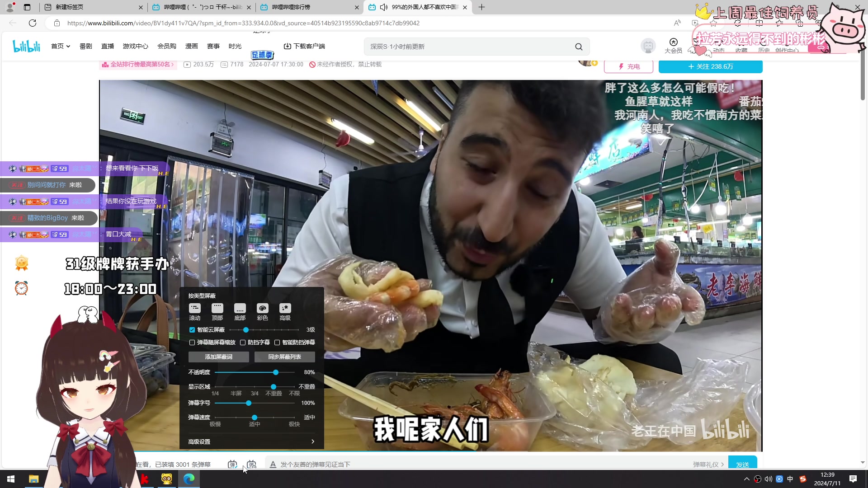Open the user avatar in header
868x488 pixels.
coord(648,46)
